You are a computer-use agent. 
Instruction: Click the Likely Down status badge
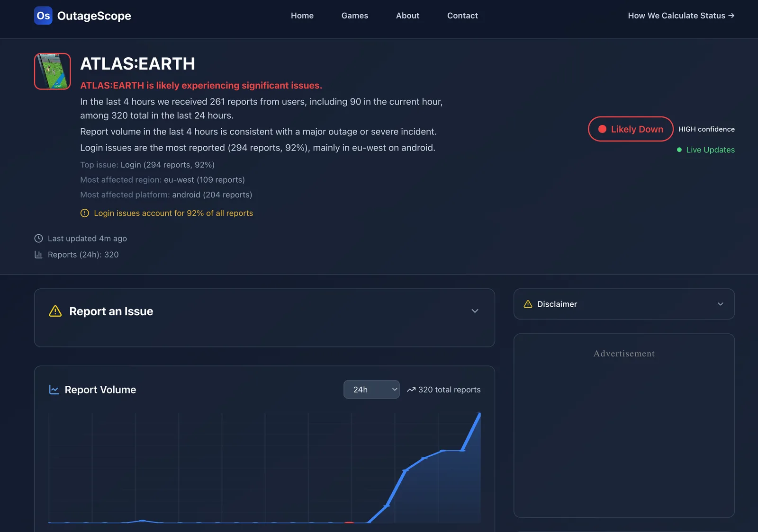[x=631, y=129]
